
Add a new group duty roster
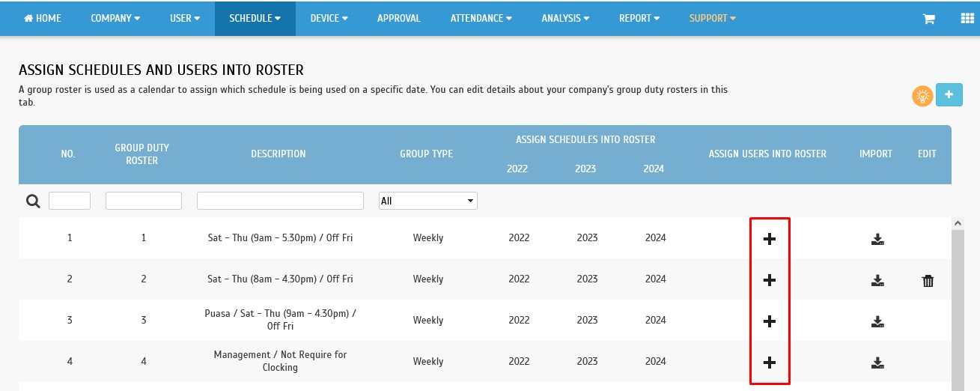click(949, 94)
